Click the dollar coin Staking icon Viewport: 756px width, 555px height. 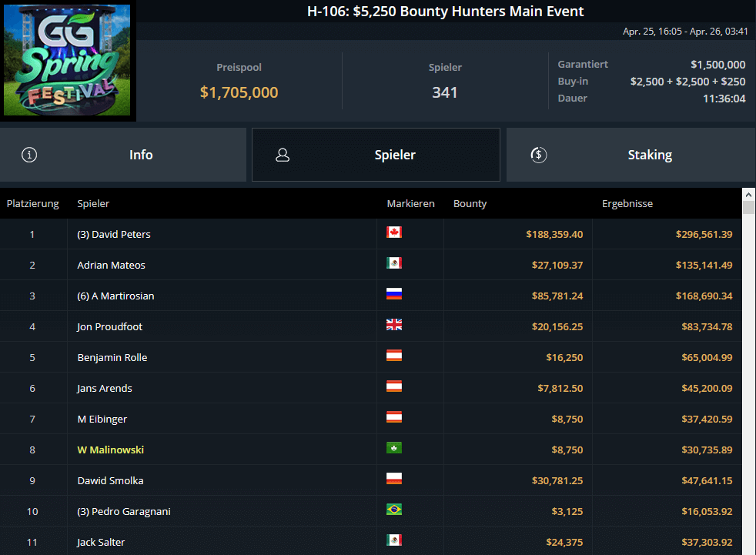click(539, 155)
